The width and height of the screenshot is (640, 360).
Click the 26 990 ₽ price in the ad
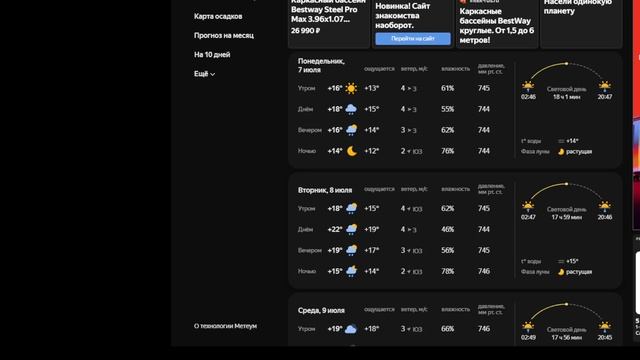click(x=305, y=31)
